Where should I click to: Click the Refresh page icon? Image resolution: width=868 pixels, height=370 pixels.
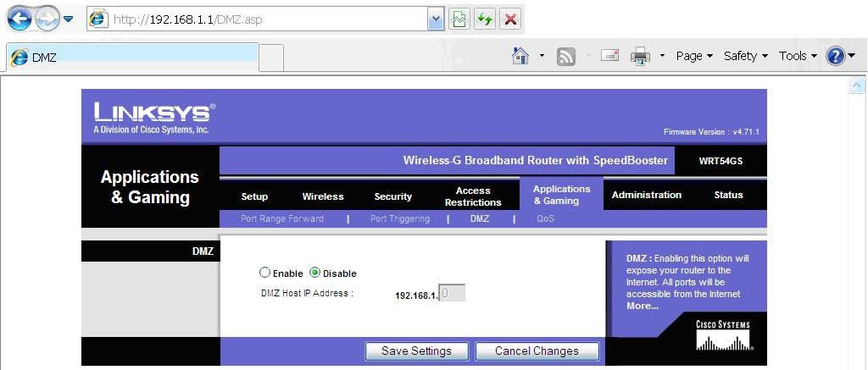[x=485, y=20]
